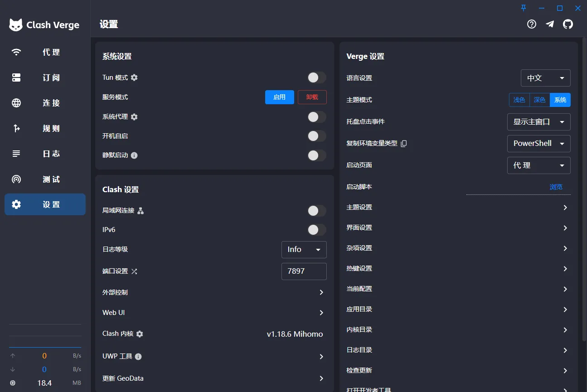Open 应用目录 row
This screenshot has width=587, height=392.
click(458, 309)
